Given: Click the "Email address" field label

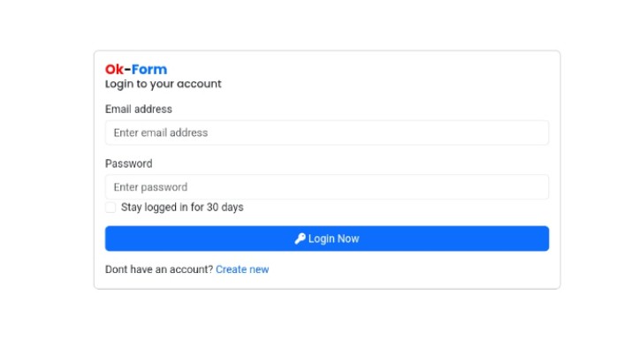Looking at the screenshot, I should (x=139, y=110).
